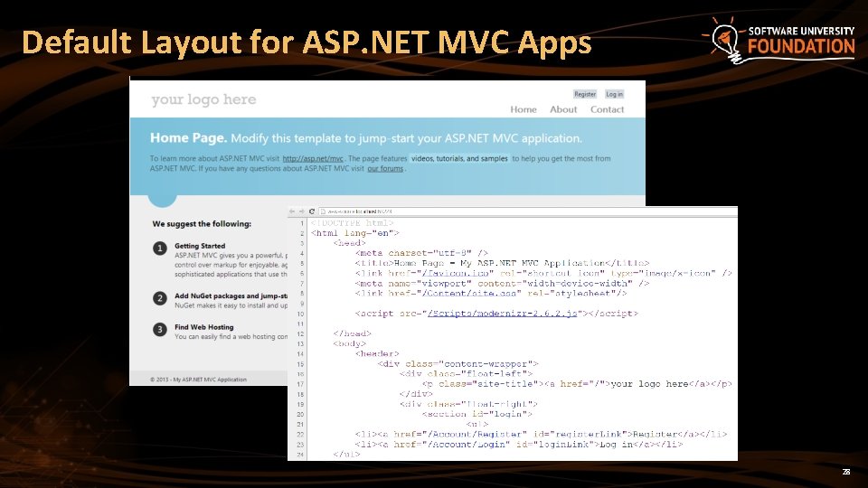Click the browser reload icon
The image size is (868, 488).
pos(312,211)
